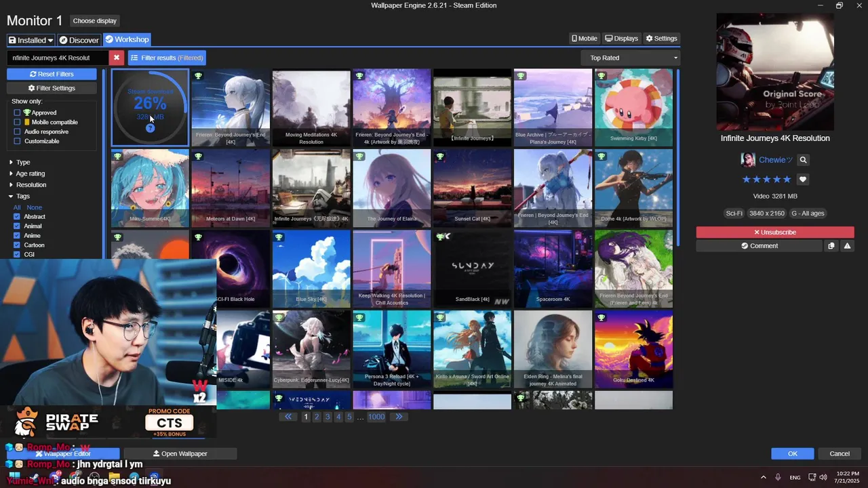The image size is (868, 488).
Task: Click the Cancel button
Action: point(840,453)
